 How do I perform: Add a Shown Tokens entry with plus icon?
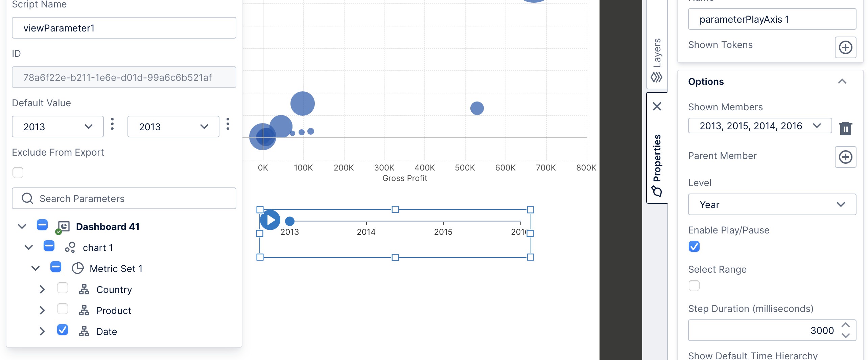[x=845, y=47]
